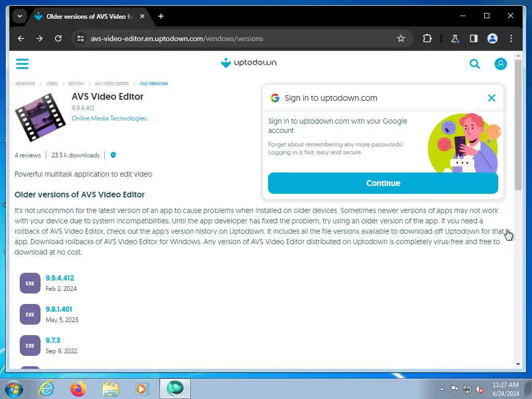
Task: Click the muted volume tray icon
Action: (x=480, y=390)
